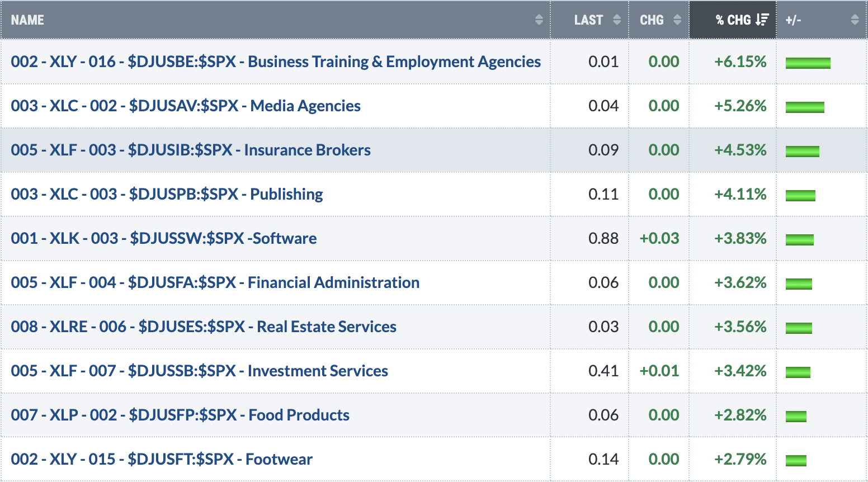Select the LAST column header label
868x482 pixels.
pos(588,20)
